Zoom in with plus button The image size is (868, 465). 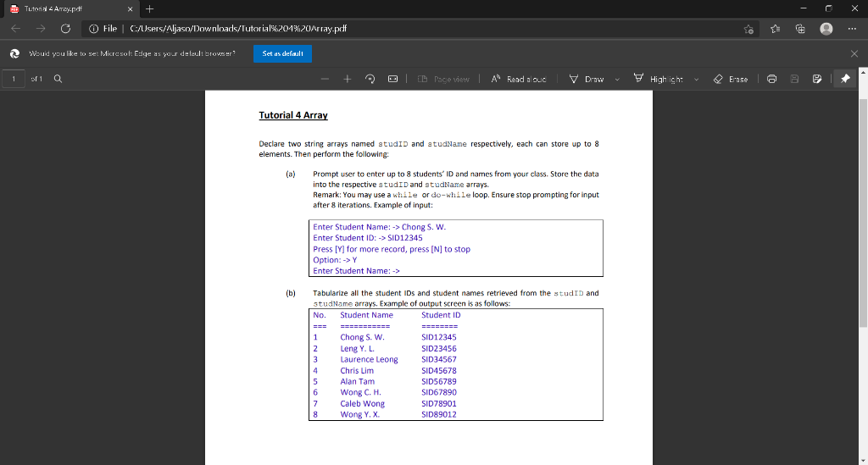pyautogui.click(x=347, y=79)
